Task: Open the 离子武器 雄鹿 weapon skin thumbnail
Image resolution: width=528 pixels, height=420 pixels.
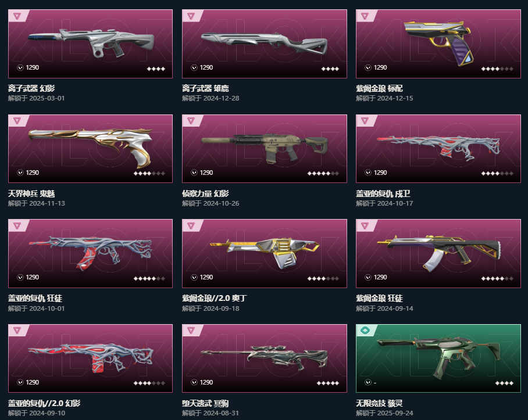Action: (x=265, y=44)
